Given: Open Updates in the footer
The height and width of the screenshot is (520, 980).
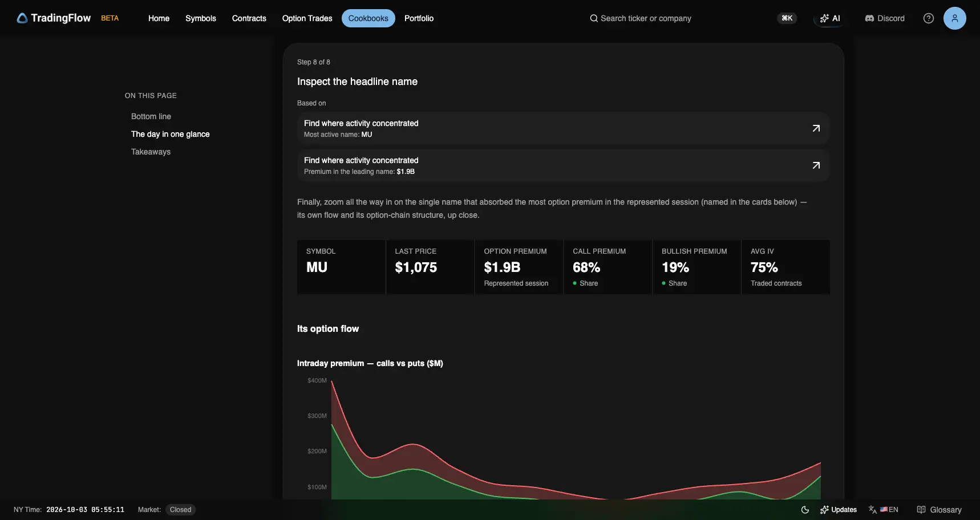Looking at the screenshot, I should pyautogui.click(x=839, y=510).
